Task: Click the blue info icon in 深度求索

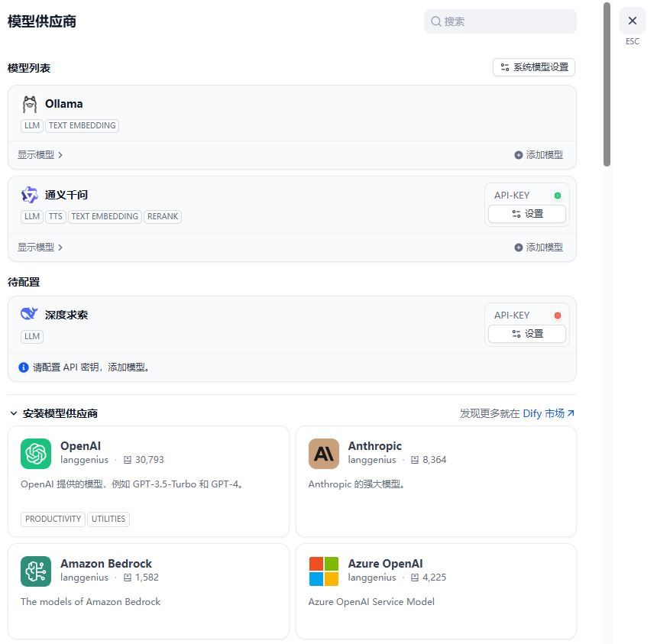Action: coord(24,367)
